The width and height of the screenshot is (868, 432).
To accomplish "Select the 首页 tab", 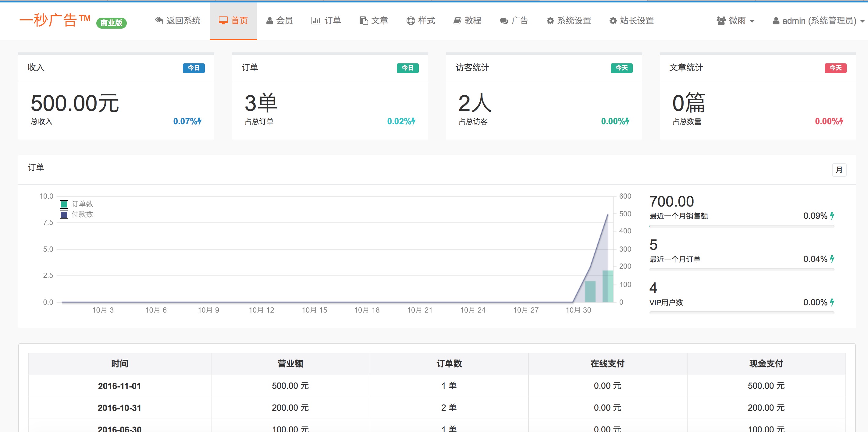I will click(x=233, y=21).
